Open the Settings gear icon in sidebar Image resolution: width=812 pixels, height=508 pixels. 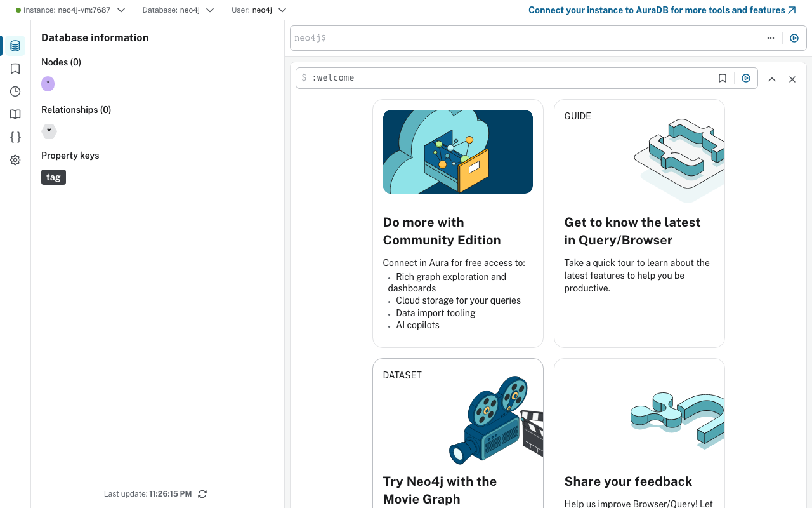point(15,160)
